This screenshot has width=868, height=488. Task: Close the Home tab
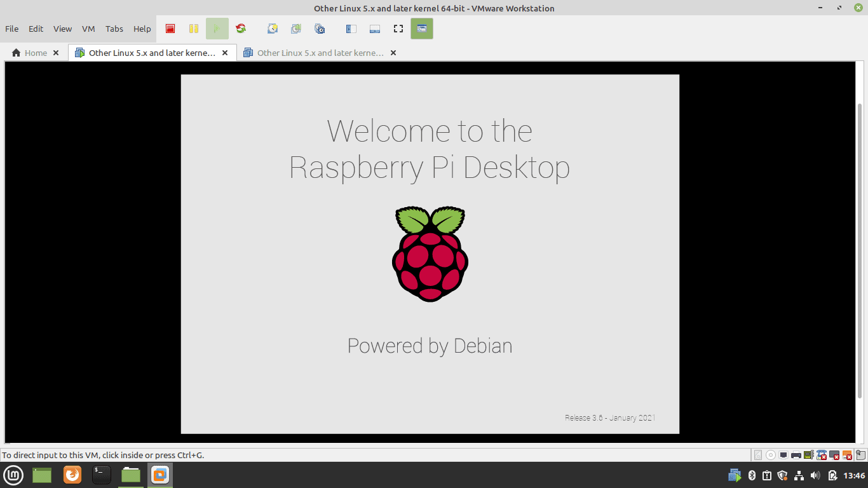coord(56,53)
